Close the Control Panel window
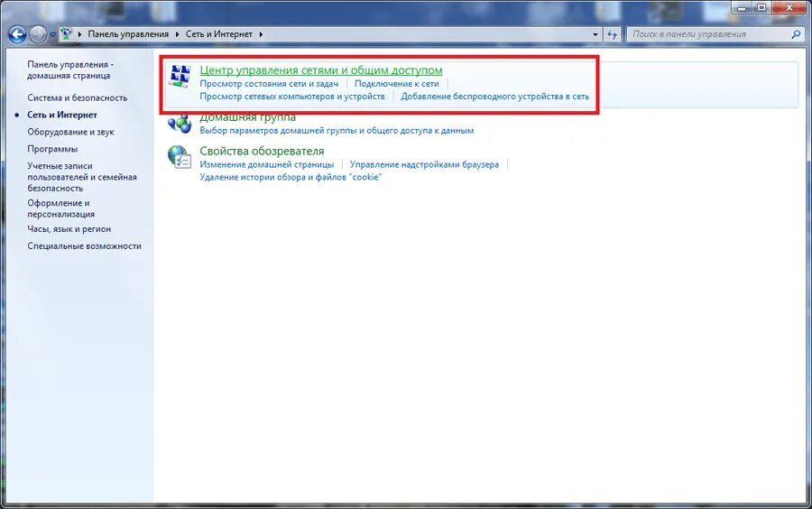The image size is (812, 509). 789,7
